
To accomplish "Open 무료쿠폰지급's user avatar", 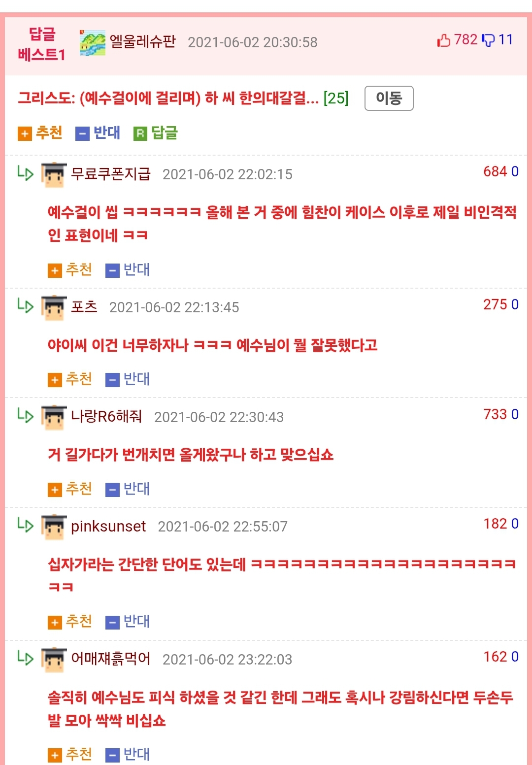I will [54, 174].
